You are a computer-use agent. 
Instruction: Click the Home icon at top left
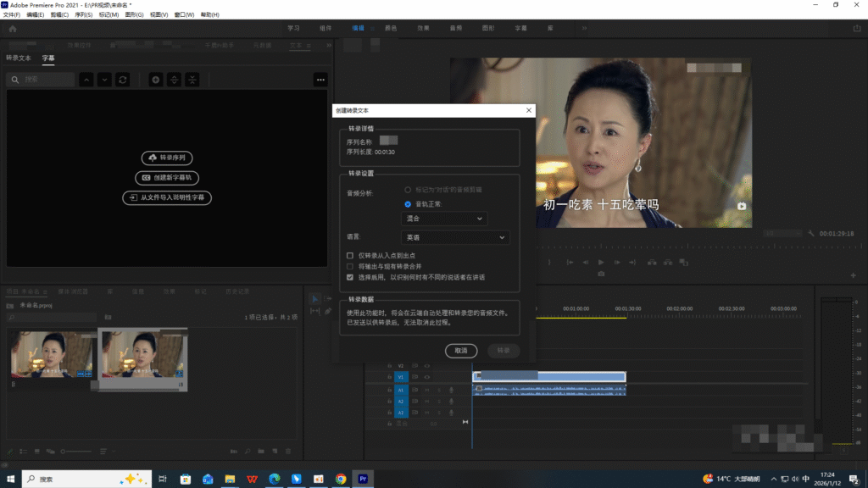point(14,28)
